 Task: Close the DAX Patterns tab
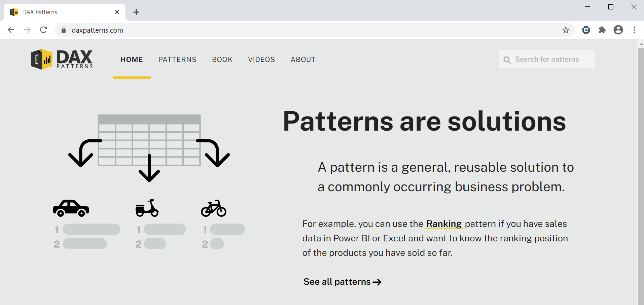coord(117,12)
